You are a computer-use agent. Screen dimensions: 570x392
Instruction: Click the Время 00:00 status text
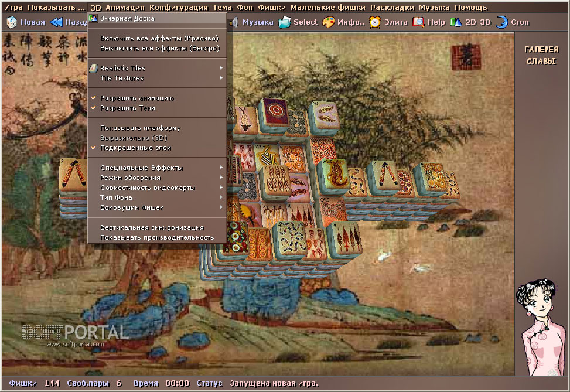click(x=162, y=383)
